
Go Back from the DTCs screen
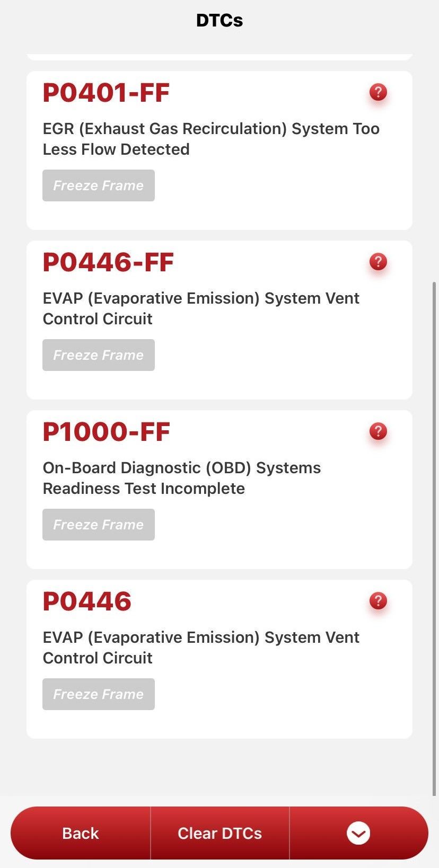[x=81, y=833]
